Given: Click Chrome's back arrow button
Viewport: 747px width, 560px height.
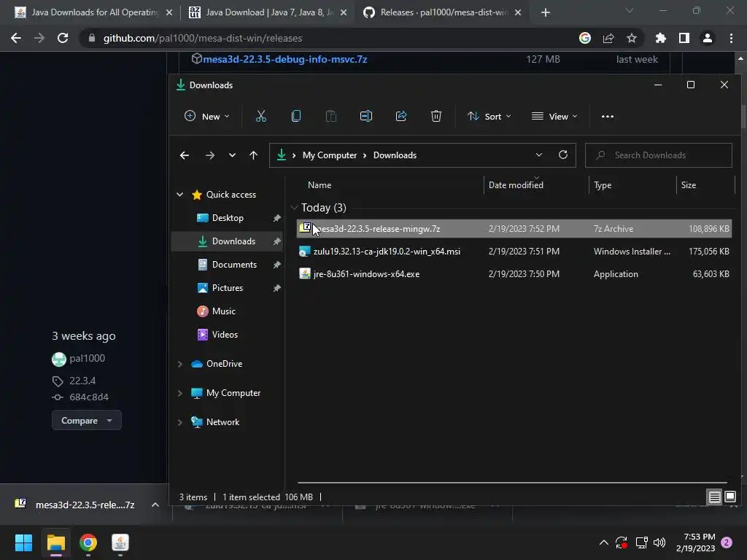Looking at the screenshot, I should [16, 38].
